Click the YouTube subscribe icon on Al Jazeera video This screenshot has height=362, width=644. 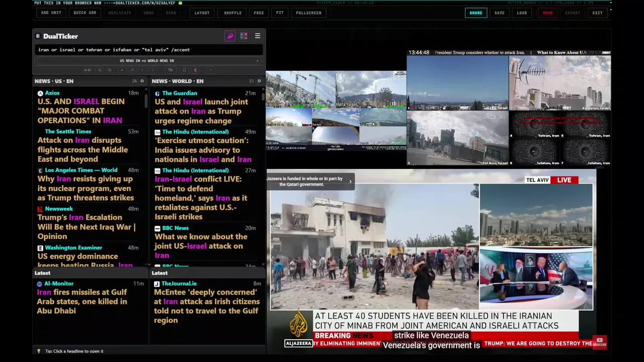pos(599,342)
